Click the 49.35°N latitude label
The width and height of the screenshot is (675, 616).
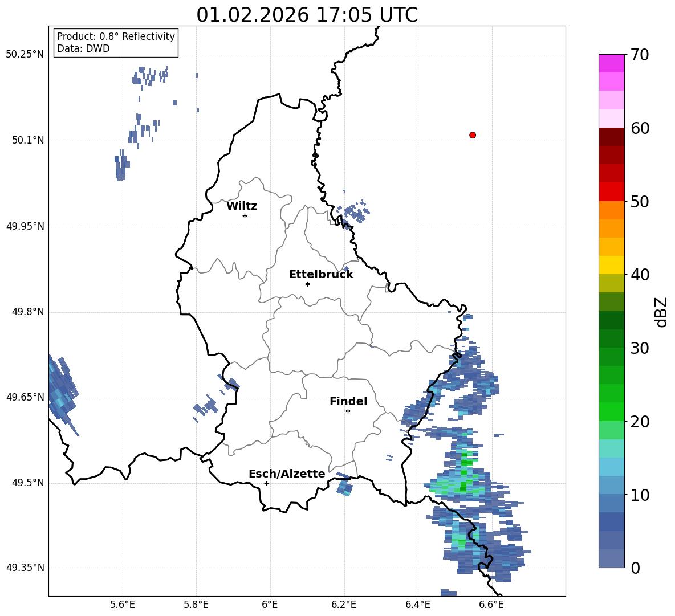click(x=25, y=568)
